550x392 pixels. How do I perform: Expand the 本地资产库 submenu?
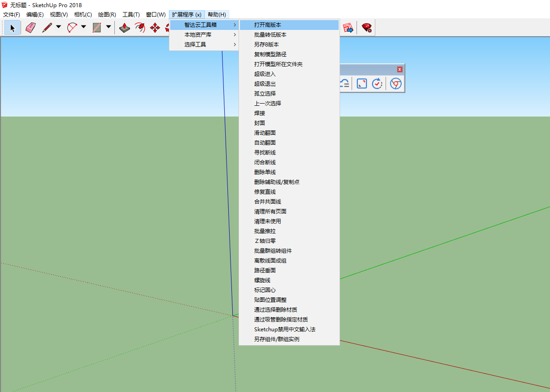tap(204, 35)
